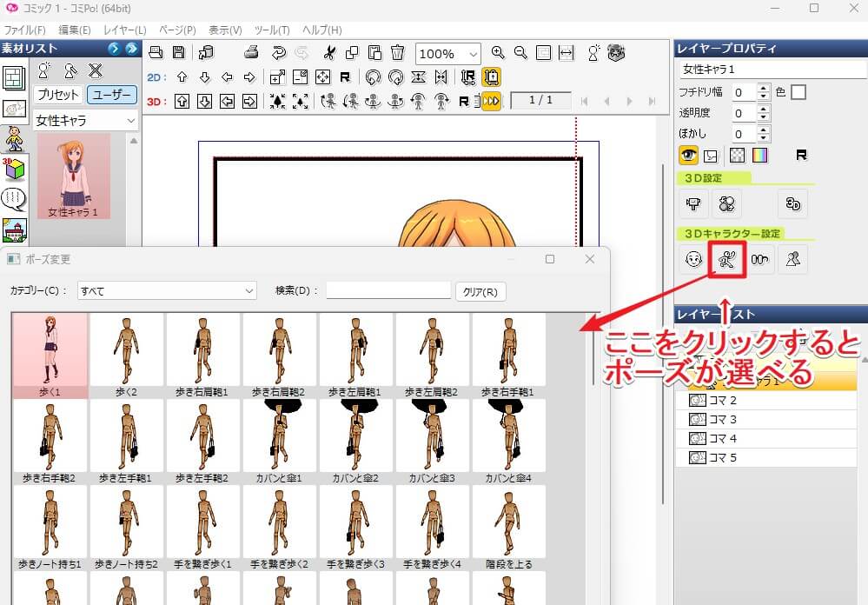Click the single-arrow button in 素材リスト header
This screenshot has width=868, height=605.
pyautogui.click(x=114, y=48)
